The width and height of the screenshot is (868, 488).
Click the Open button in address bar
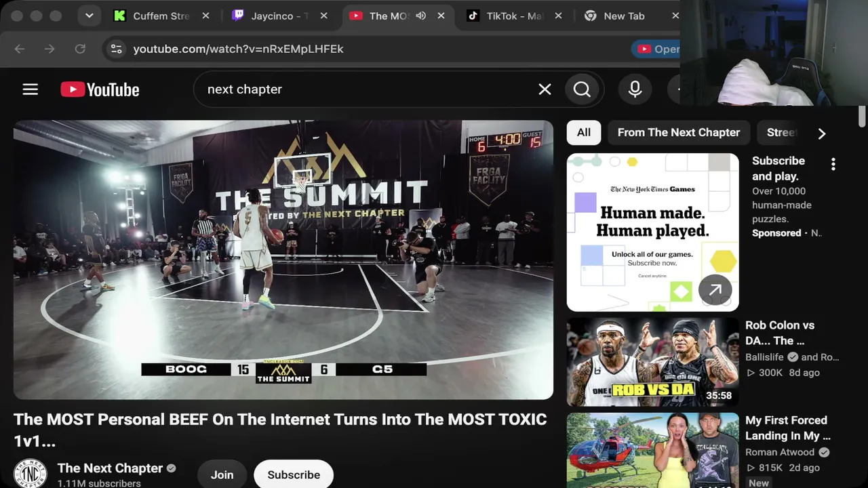(x=656, y=49)
